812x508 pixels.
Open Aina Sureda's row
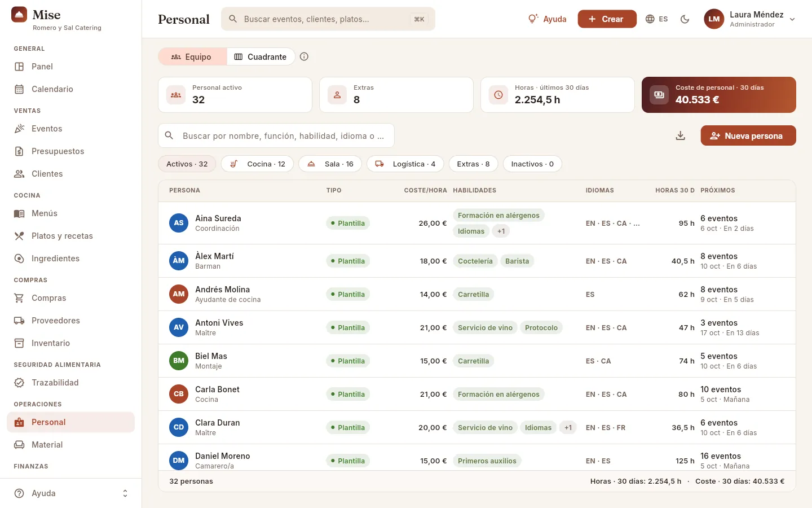477,223
